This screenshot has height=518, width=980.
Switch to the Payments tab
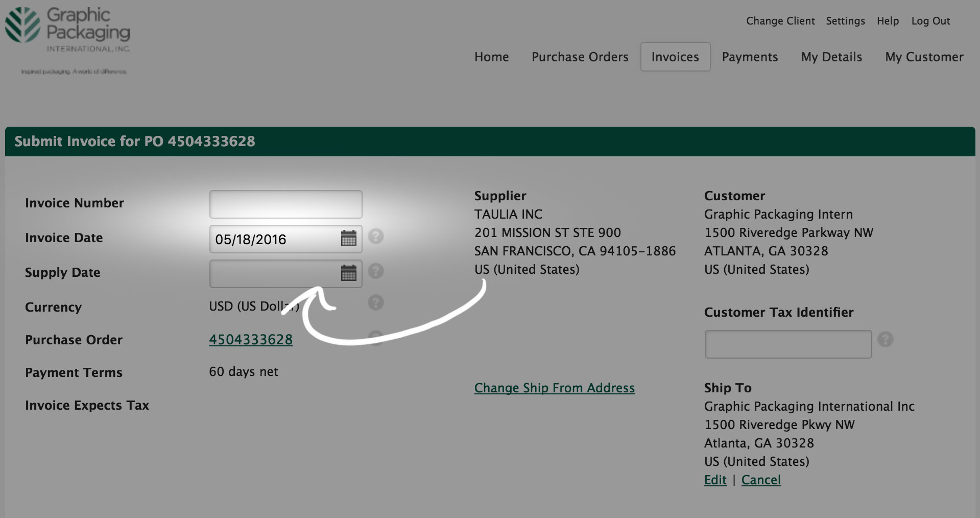[750, 57]
